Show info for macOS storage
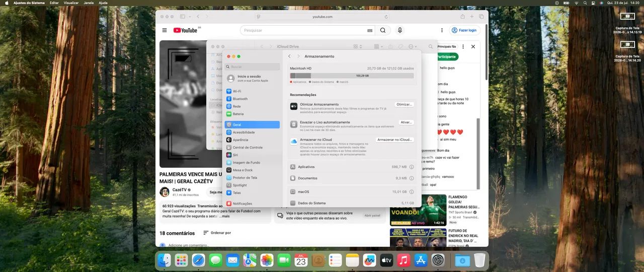 412,192
